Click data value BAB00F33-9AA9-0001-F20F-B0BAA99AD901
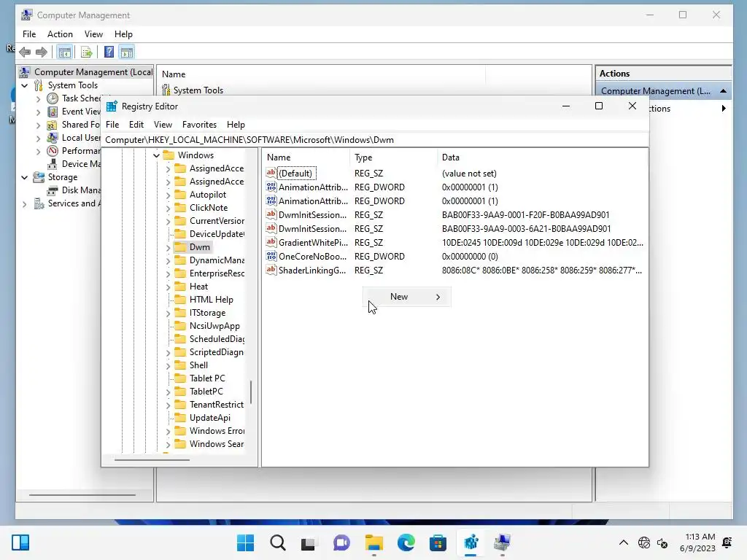This screenshot has width=747, height=560. point(525,215)
